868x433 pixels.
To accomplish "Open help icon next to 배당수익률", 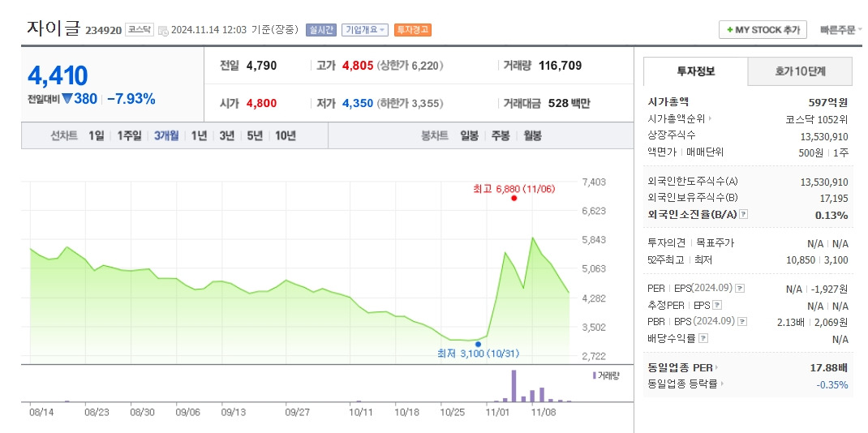I will (703, 338).
